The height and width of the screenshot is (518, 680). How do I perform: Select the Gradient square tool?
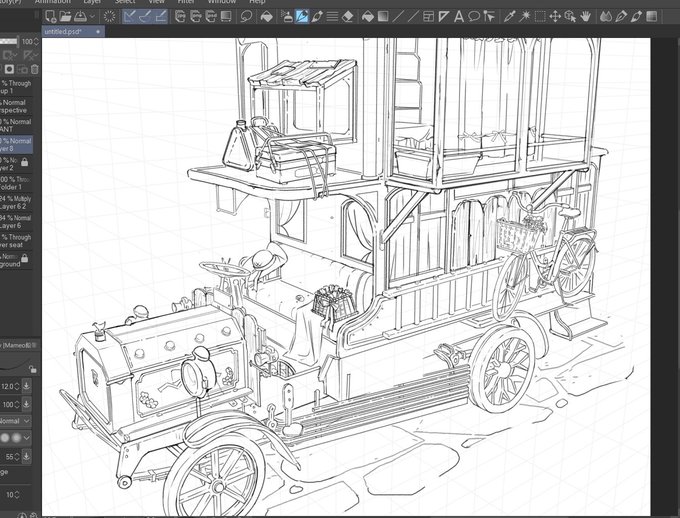point(383,16)
